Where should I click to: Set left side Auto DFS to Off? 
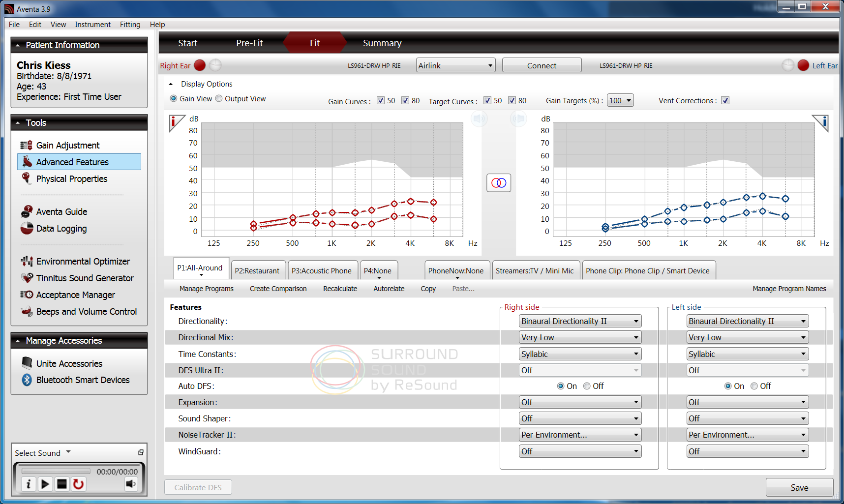point(754,386)
